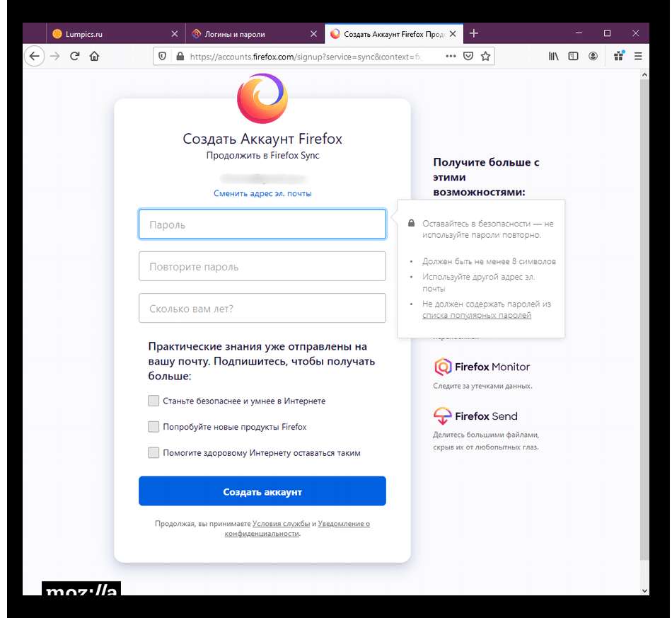Go back to the previous page
672x618 pixels.
tap(34, 56)
